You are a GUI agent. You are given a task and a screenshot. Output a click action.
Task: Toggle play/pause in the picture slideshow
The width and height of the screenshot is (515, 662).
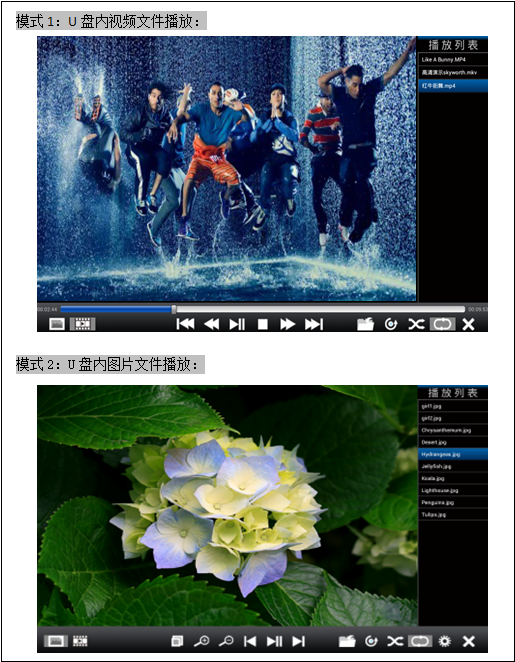pyautogui.click(x=274, y=641)
